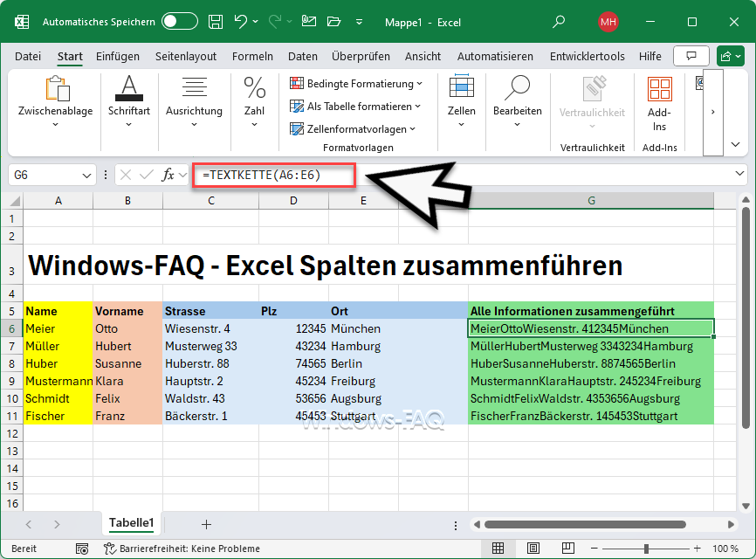Image resolution: width=756 pixels, height=559 pixels.
Task: Click the zoom in plus button
Action: click(698, 549)
